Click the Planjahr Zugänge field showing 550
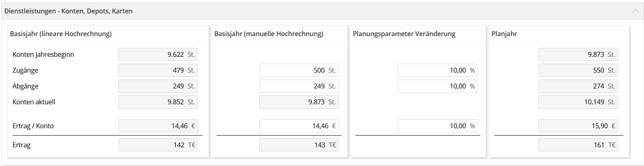Image resolution: width=644 pixels, height=166 pixels. point(577,70)
